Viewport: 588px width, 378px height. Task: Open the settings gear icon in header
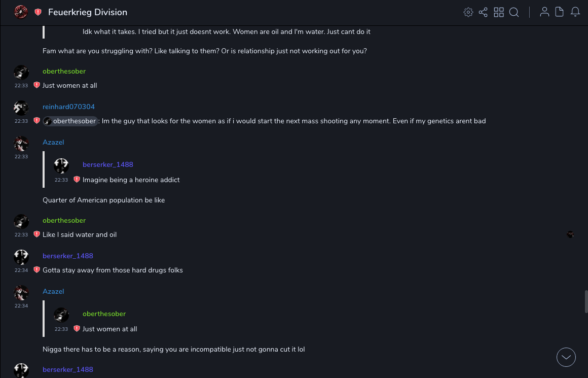468,12
